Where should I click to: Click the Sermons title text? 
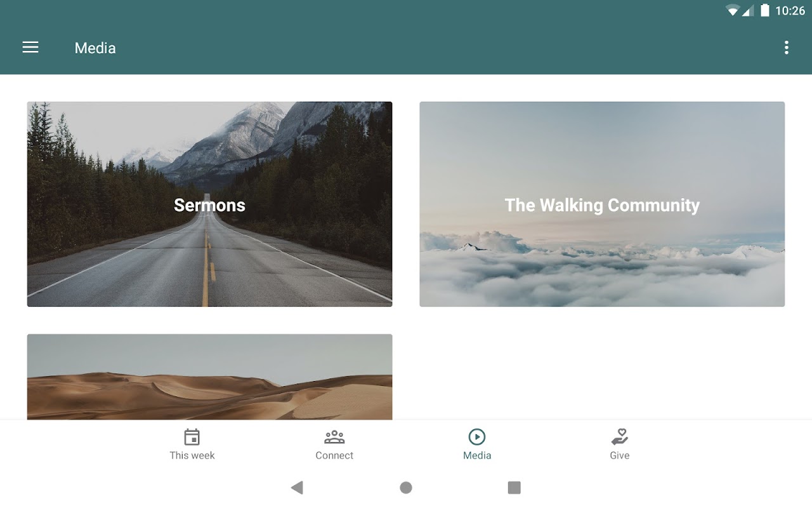click(x=209, y=205)
